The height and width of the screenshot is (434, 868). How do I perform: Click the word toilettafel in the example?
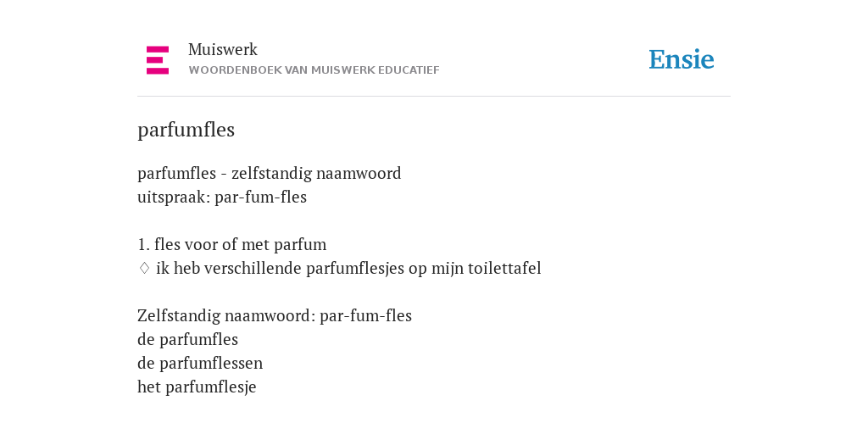coord(504,268)
